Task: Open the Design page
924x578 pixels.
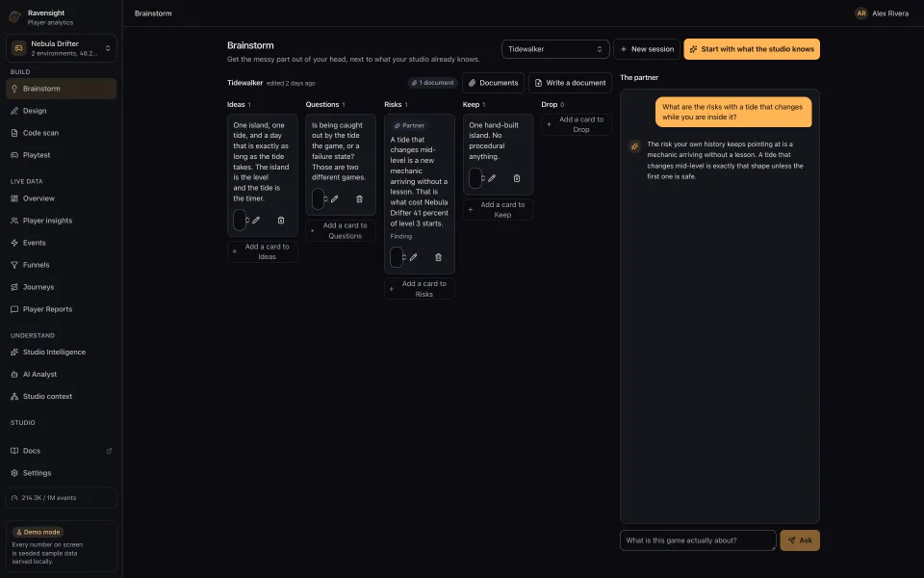Action: click(62, 111)
